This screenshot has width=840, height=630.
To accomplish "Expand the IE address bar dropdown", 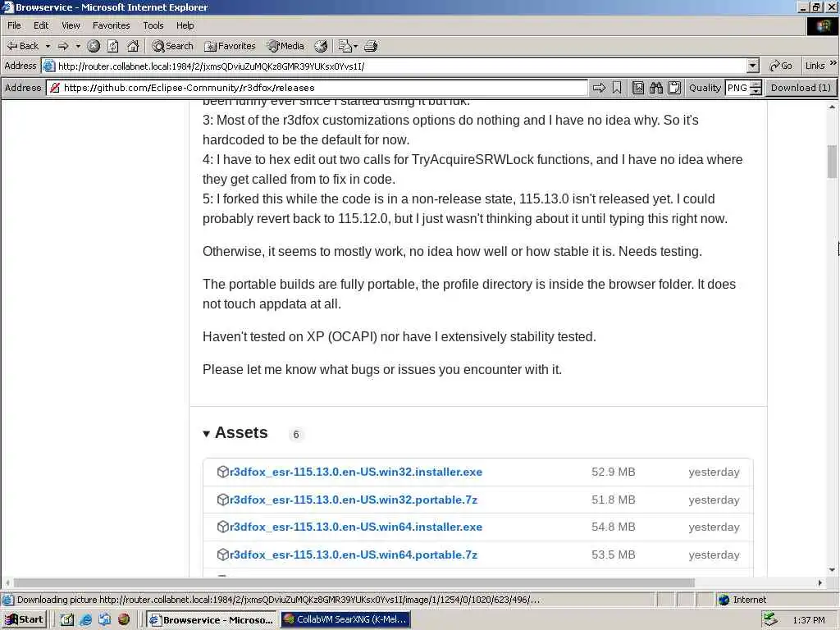I will click(x=753, y=66).
